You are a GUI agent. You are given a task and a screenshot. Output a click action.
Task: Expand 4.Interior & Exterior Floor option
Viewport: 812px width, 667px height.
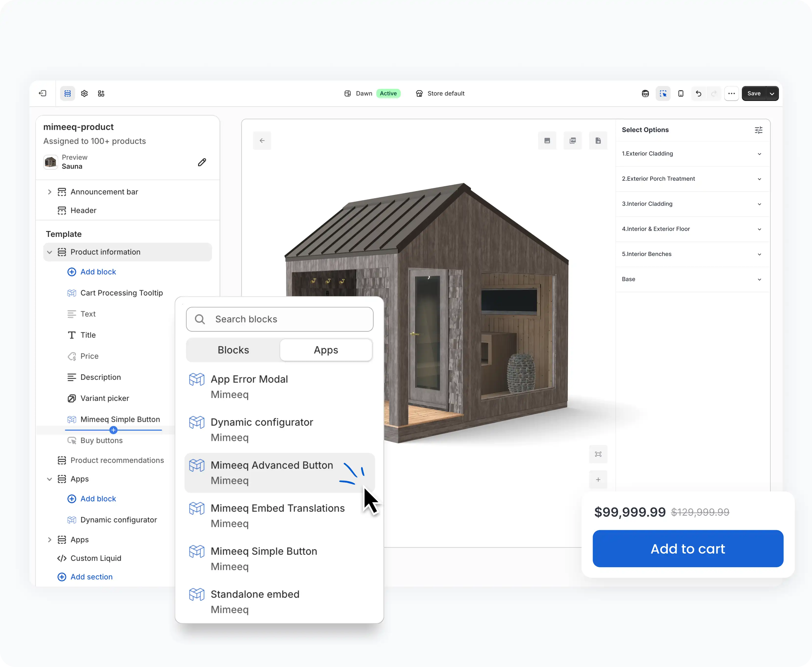(693, 229)
